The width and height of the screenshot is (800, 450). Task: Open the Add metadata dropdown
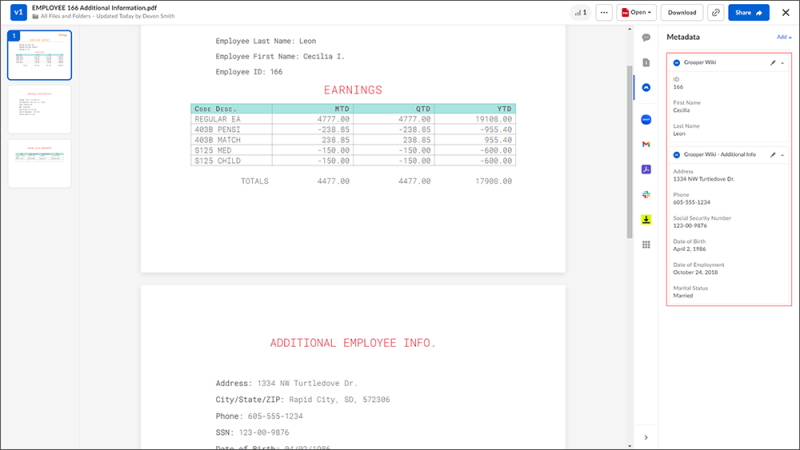click(784, 37)
